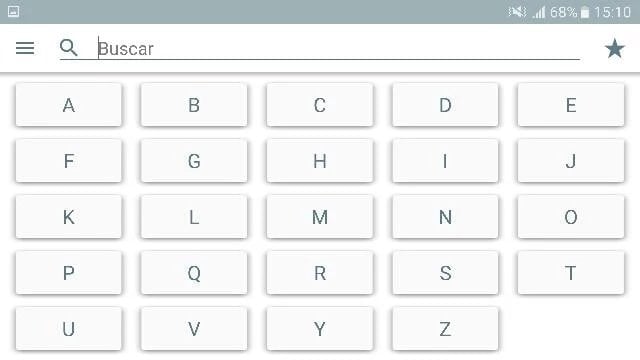Tap the battery icon in status bar

pyautogui.click(x=584, y=13)
